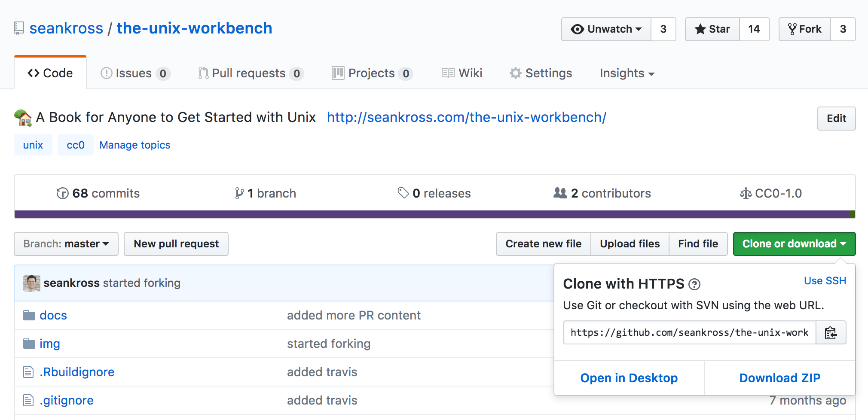Click the releases tag icon
Screen dimensions: 868x420
403,193
